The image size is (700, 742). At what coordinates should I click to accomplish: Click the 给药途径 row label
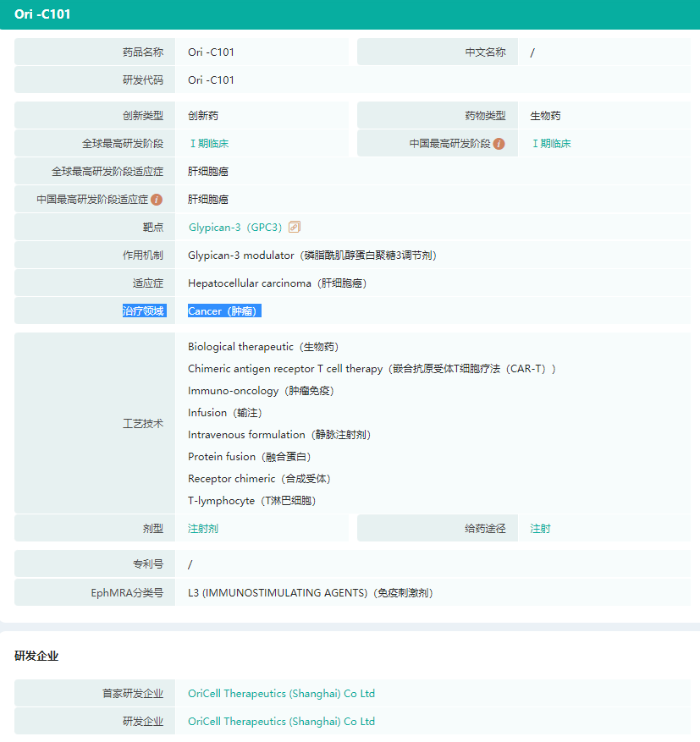pos(486,529)
